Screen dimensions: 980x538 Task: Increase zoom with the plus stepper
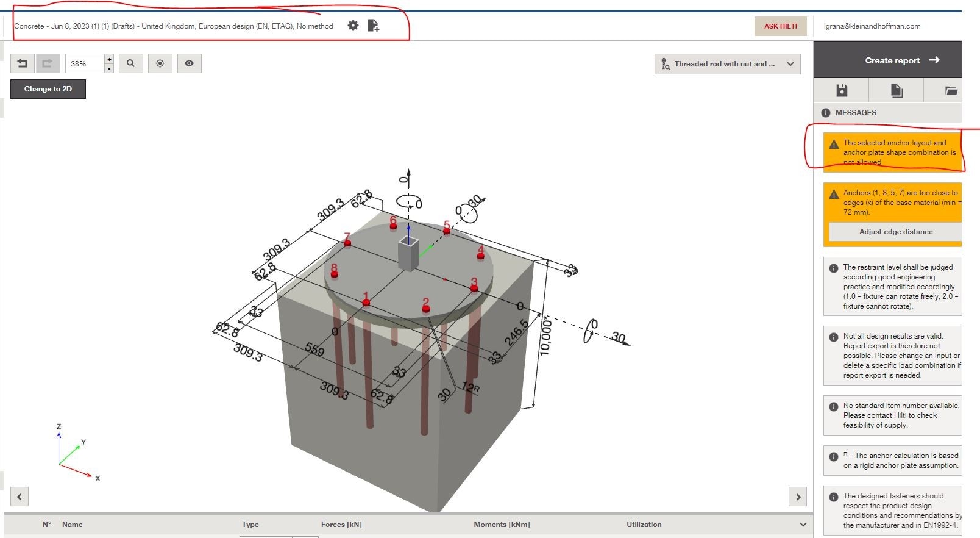pyautogui.click(x=109, y=59)
